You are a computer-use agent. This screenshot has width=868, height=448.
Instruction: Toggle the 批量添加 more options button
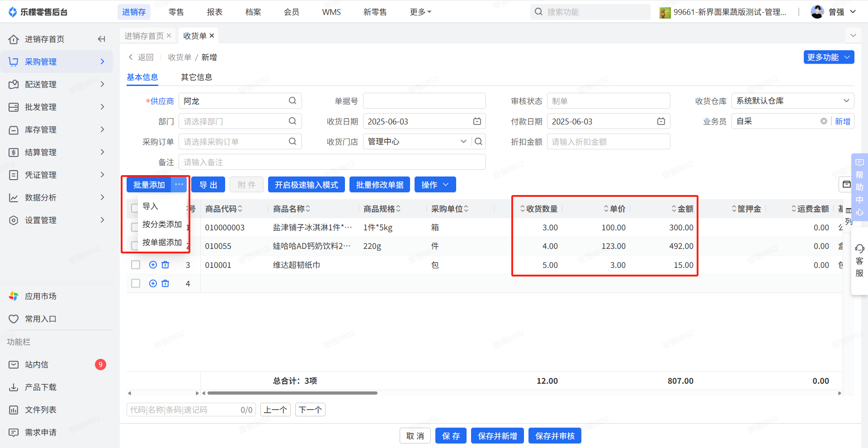click(x=179, y=185)
